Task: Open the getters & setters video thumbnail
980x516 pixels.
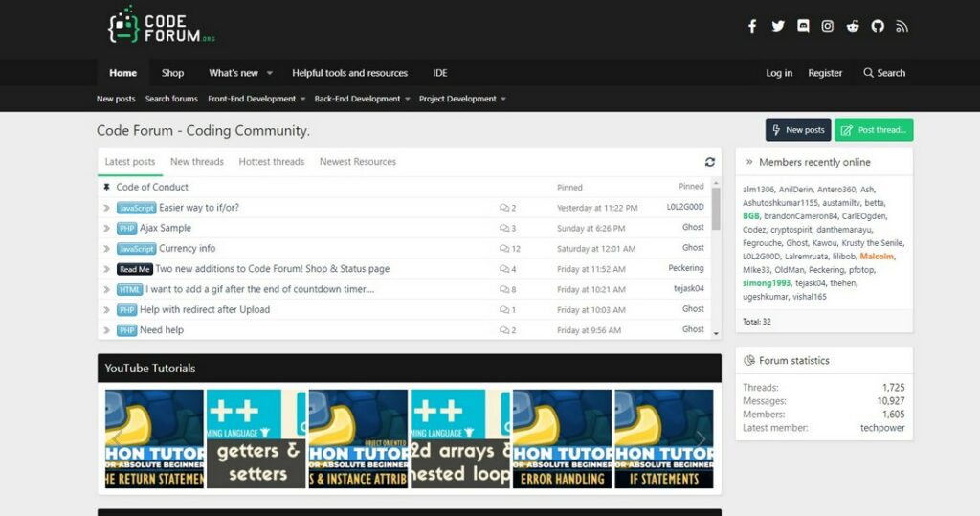Action: click(256, 438)
